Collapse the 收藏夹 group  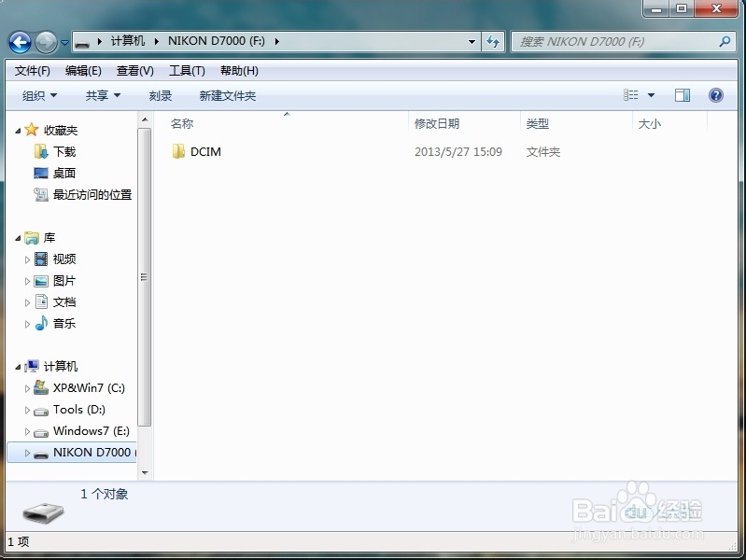pos(18,131)
